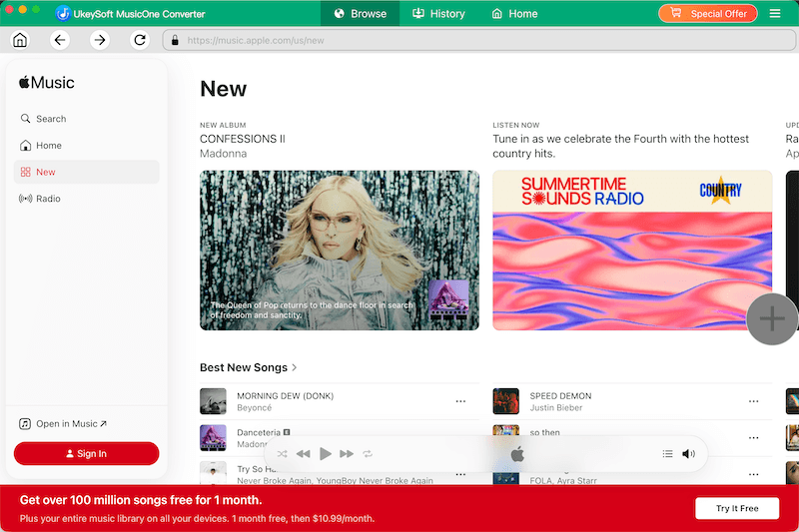
Task: Click the SPEED DEMON song title
Action: click(x=560, y=396)
